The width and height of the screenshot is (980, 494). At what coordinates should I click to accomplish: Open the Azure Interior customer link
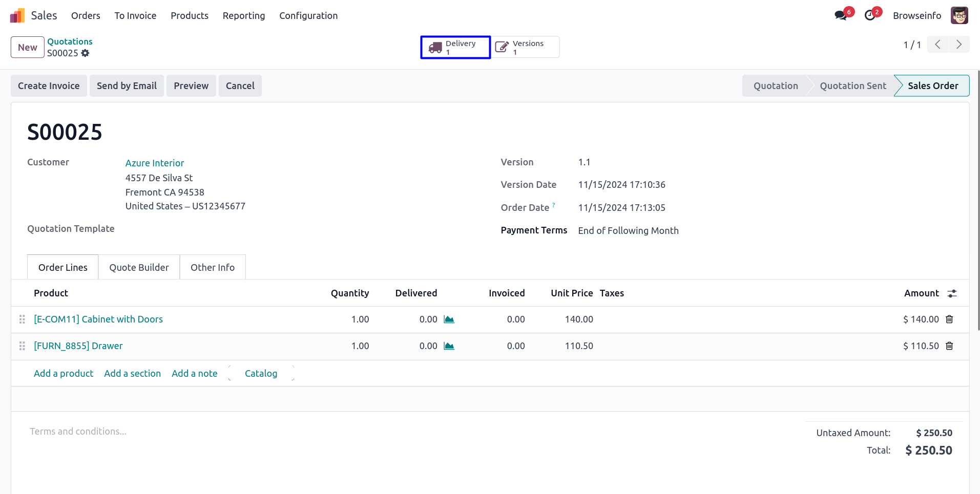coord(155,163)
